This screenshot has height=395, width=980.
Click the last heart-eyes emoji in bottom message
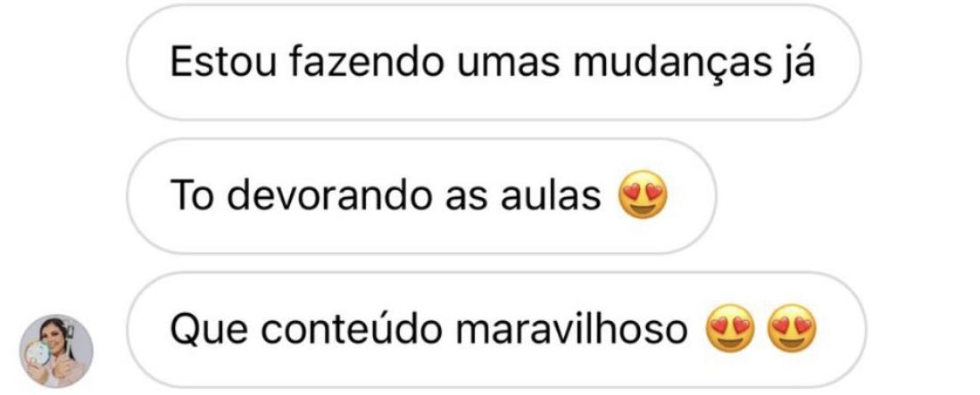(x=792, y=328)
